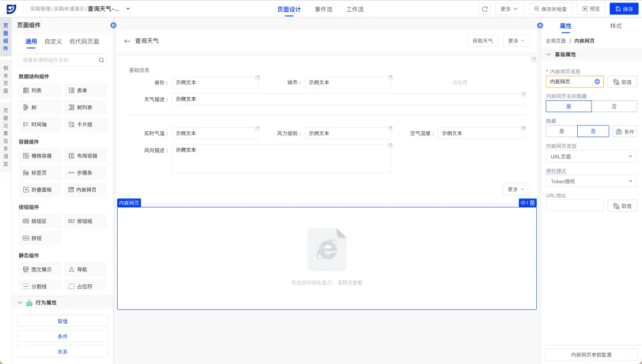Select the 内嵌网页 component
The width and height of the screenshot is (642, 364).
85,190
